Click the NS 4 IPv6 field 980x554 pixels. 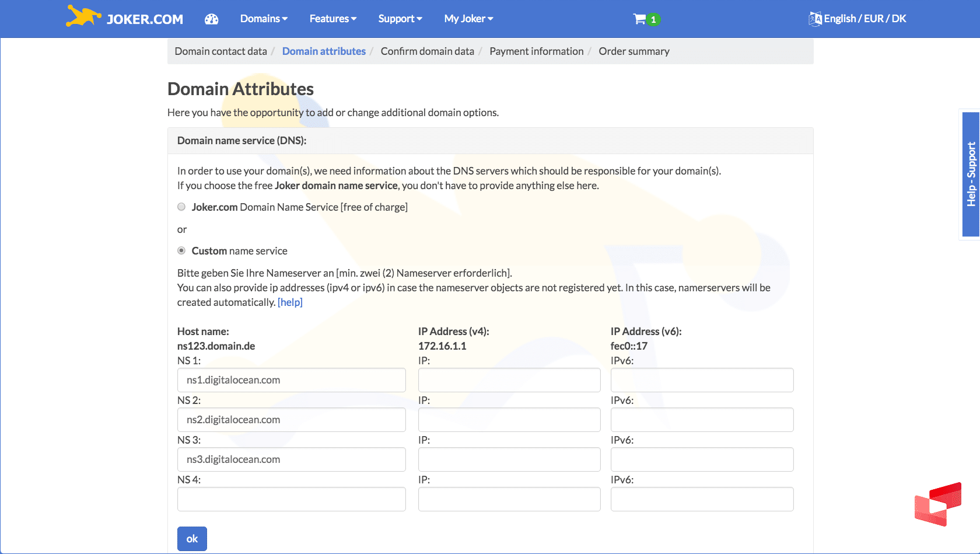702,499
